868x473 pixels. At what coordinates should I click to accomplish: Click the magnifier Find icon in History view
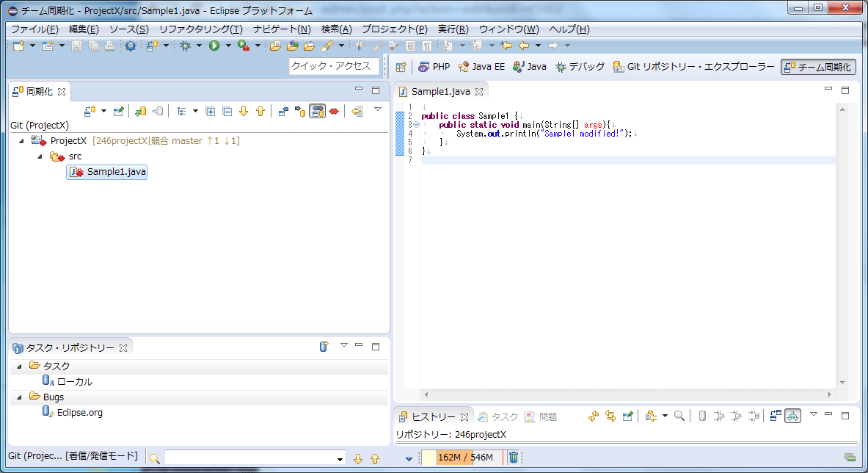click(x=679, y=416)
